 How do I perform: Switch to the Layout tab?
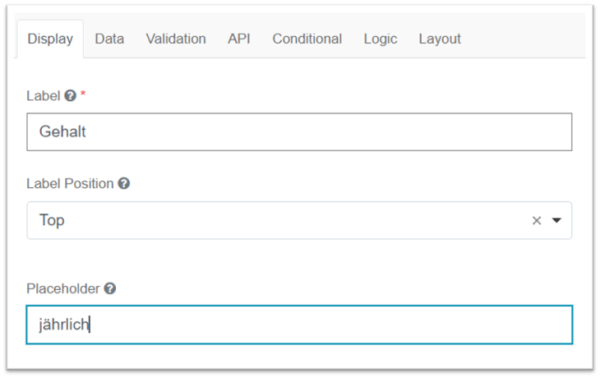440,39
